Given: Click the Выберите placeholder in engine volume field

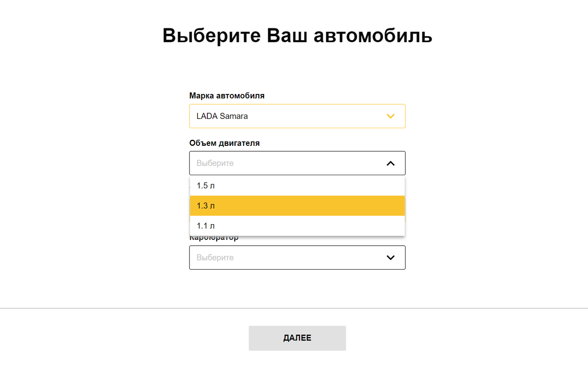Looking at the screenshot, I should [216, 163].
